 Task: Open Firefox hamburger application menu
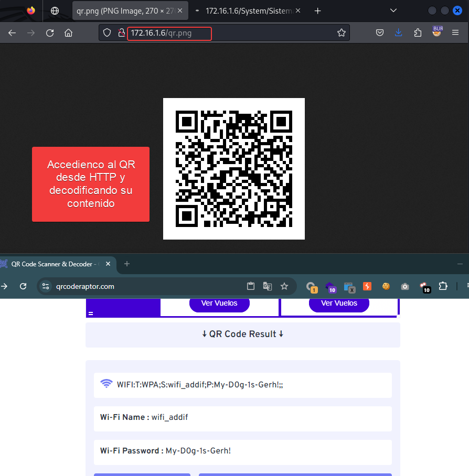pyautogui.click(x=455, y=33)
